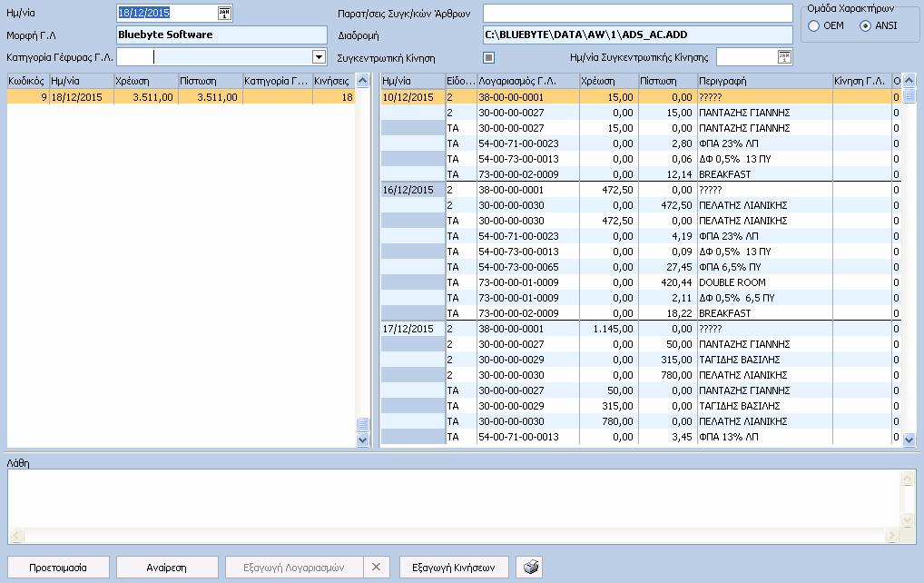The width and height of the screenshot is (924, 583).
Task: Click the Αναίρεση button
Action: [167, 567]
